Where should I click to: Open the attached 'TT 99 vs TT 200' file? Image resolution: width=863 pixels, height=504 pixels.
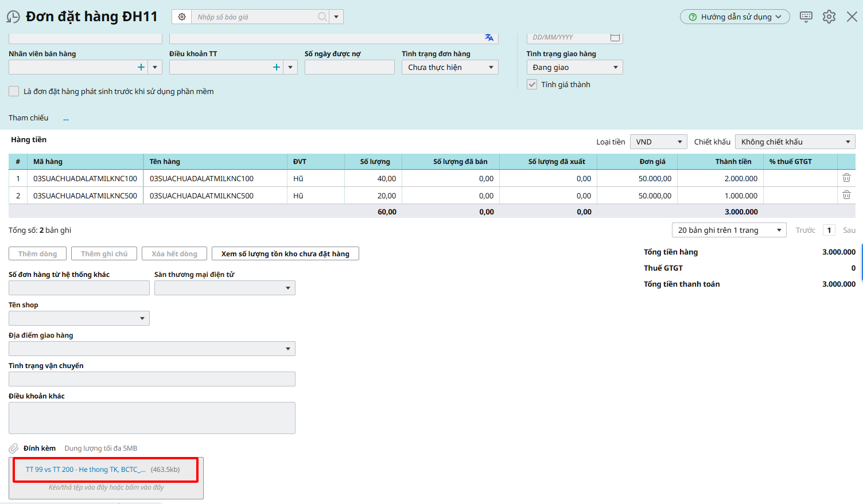(85, 470)
